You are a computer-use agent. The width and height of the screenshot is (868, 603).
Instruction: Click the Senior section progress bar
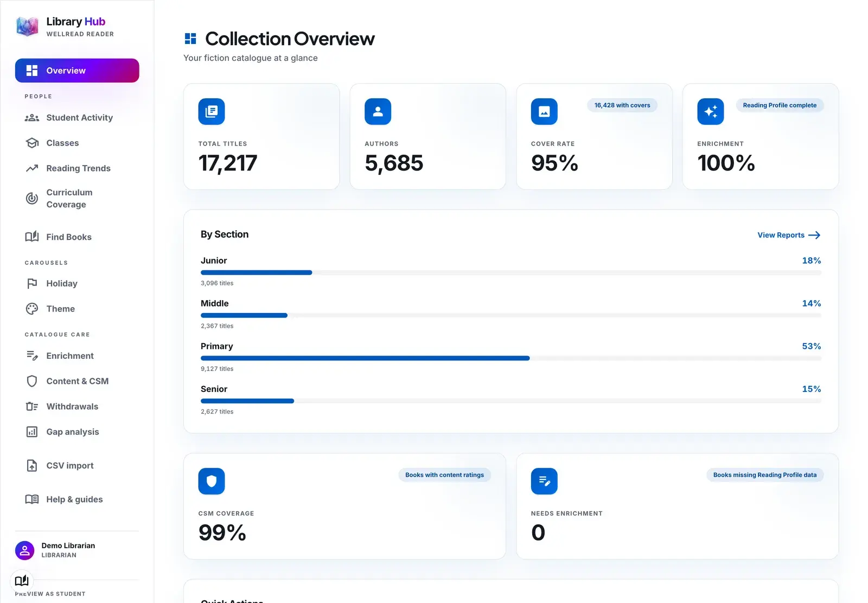tap(511, 401)
